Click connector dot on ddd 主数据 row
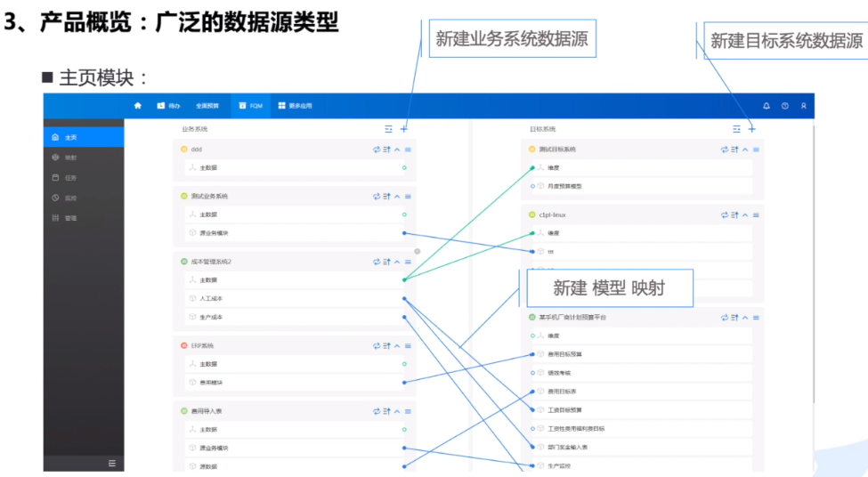Screen dimensions: 868x477 404,167
